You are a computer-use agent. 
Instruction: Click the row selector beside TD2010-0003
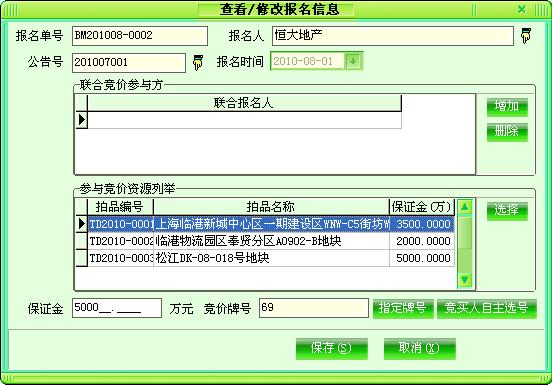point(82,258)
